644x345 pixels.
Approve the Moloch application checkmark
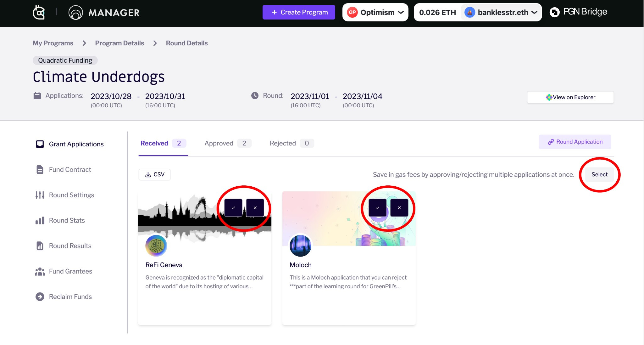point(377,208)
